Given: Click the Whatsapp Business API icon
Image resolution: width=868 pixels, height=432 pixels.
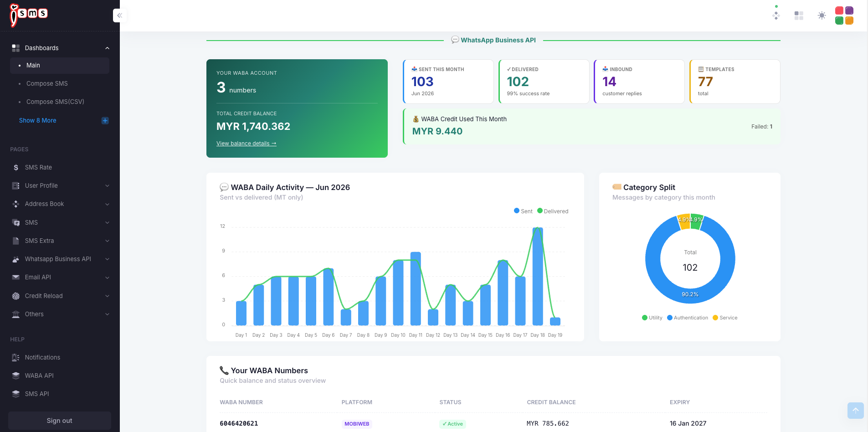Looking at the screenshot, I should click(16, 259).
